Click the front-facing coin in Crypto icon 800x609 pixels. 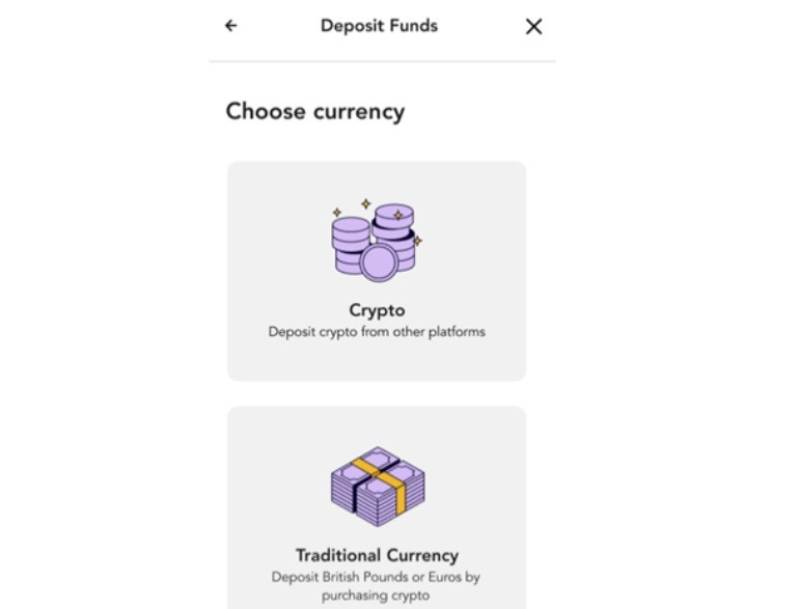[379, 263]
